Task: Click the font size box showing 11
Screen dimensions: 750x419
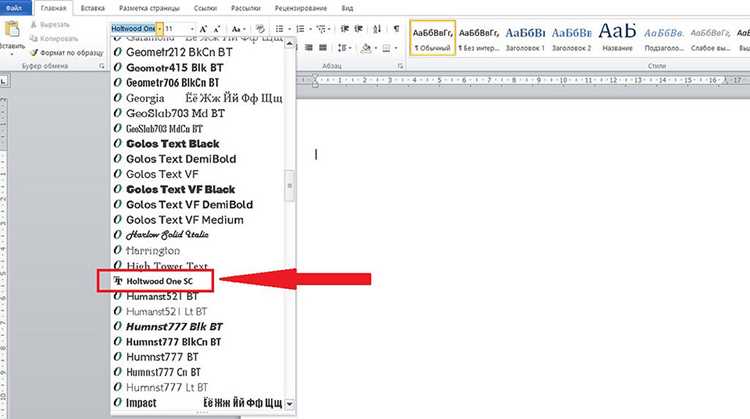Action: [x=176, y=29]
